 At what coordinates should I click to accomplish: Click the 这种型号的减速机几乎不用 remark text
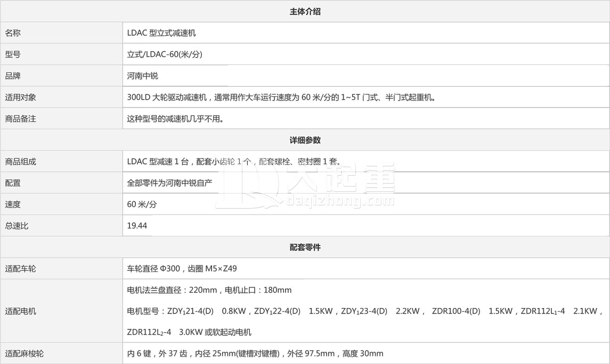click(x=175, y=119)
